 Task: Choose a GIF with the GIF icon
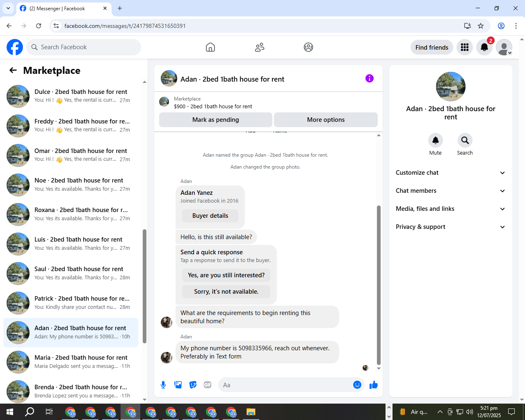pyautogui.click(x=208, y=385)
